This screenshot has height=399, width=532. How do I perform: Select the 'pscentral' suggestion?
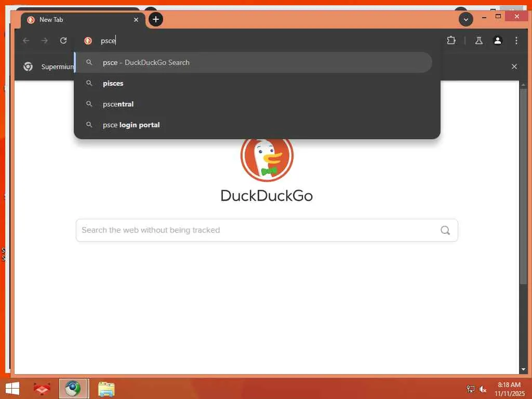253,104
